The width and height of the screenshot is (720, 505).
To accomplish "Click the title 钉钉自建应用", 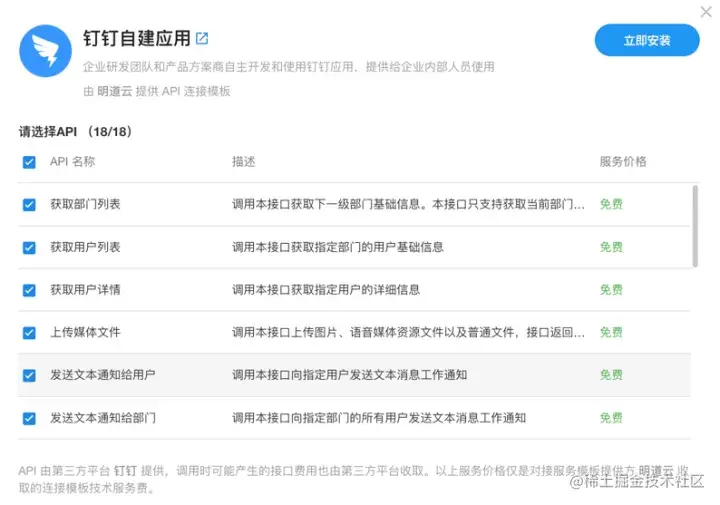I will 137,38.
